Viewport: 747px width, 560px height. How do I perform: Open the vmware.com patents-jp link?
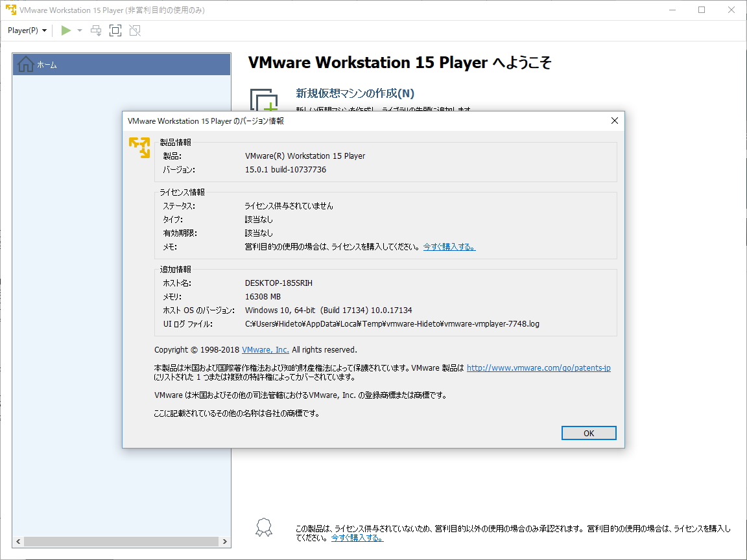coord(538,367)
